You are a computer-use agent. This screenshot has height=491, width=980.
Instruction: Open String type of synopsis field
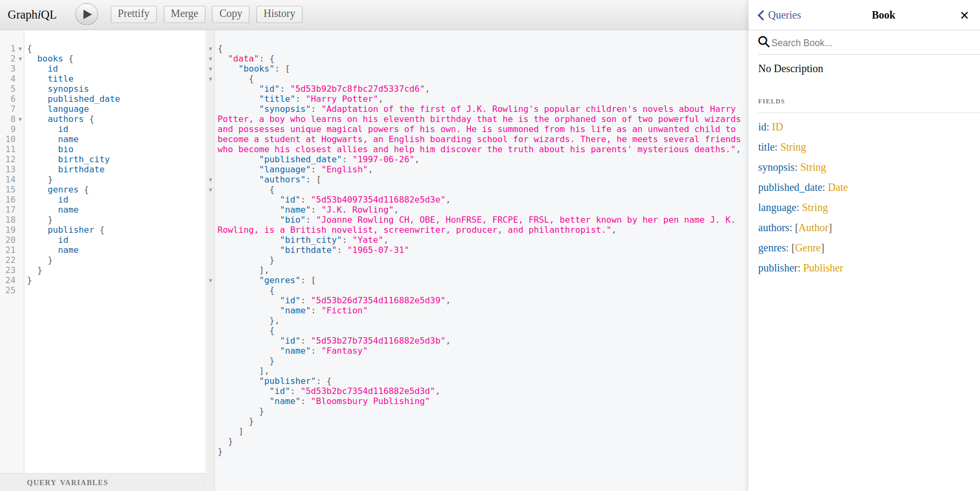click(x=813, y=167)
